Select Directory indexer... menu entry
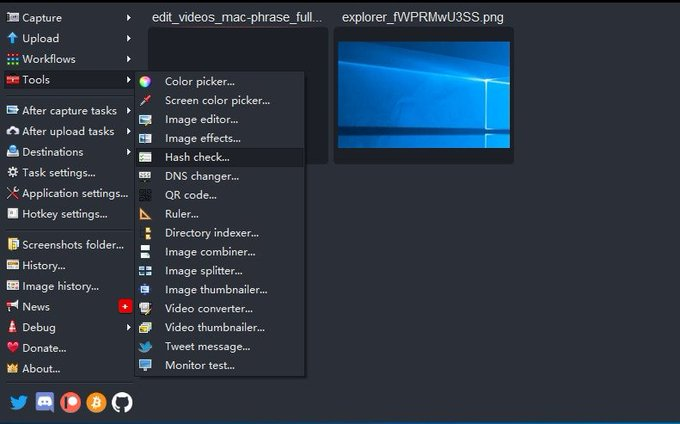Screen dimensions: 680x424 tap(220, 233)
